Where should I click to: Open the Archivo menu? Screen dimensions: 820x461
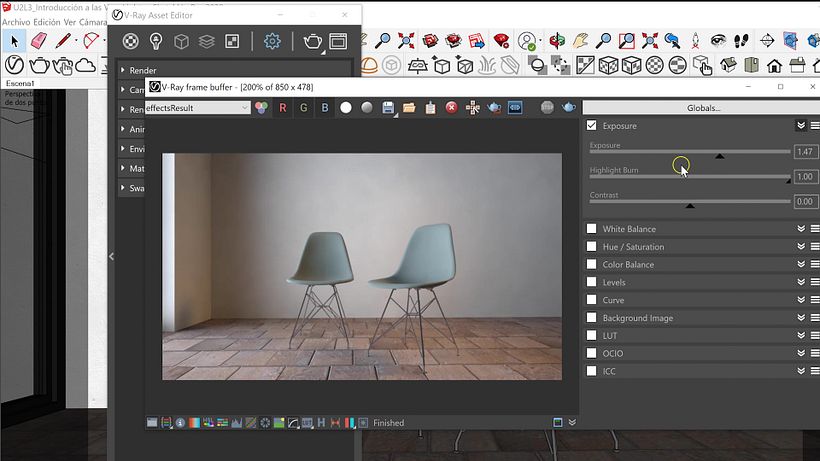click(15, 22)
